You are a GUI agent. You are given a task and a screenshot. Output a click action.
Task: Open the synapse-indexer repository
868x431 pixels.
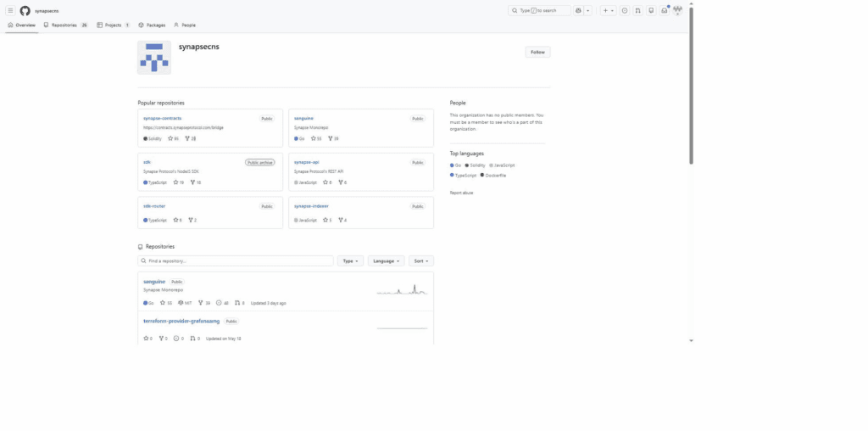click(x=311, y=206)
